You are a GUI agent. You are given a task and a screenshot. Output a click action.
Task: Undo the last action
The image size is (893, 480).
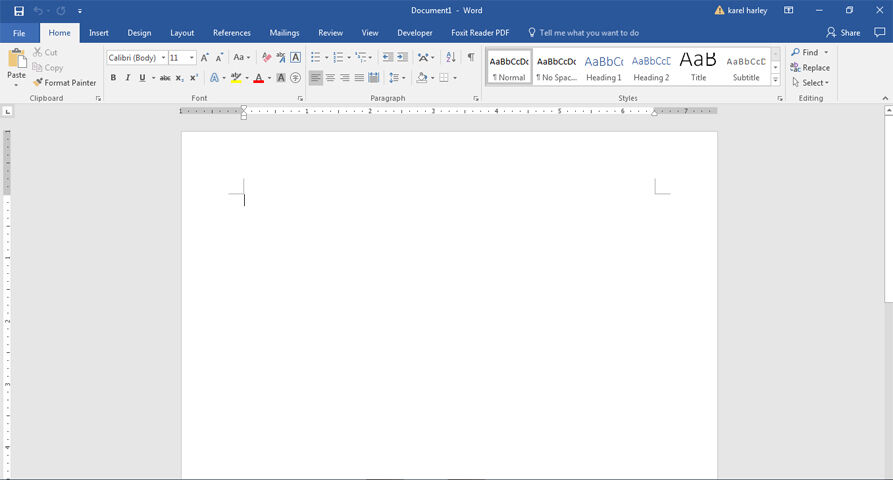point(38,11)
